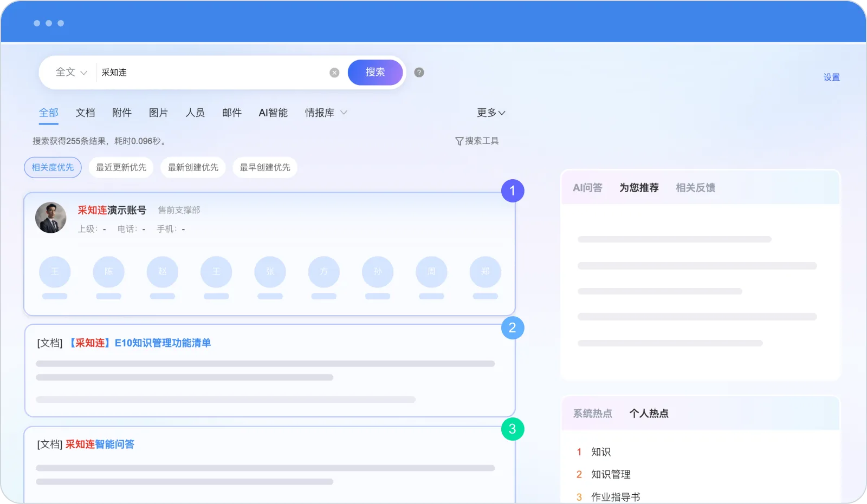This screenshot has height=504, width=867.
Task: Clear the search box text
Action: (x=334, y=73)
